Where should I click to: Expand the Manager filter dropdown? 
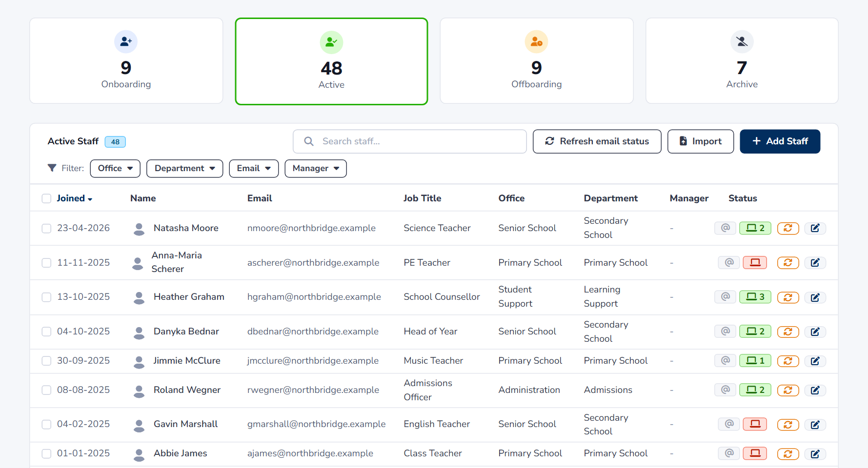[316, 169]
